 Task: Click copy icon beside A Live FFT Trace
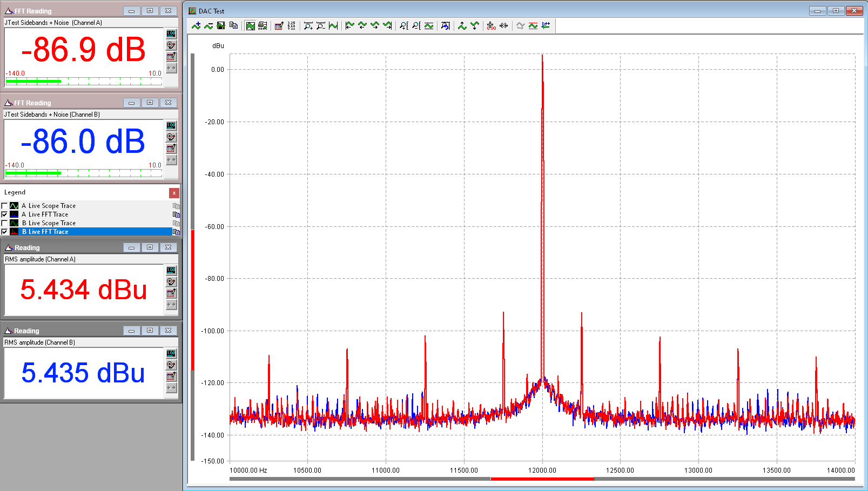click(x=176, y=214)
